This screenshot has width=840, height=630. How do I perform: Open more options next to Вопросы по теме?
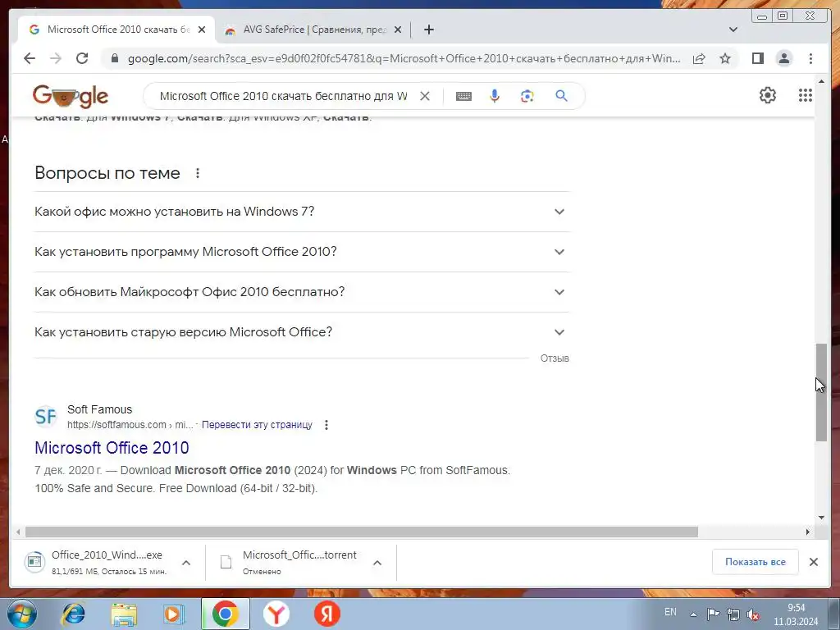pyautogui.click(x=198, y=173)
